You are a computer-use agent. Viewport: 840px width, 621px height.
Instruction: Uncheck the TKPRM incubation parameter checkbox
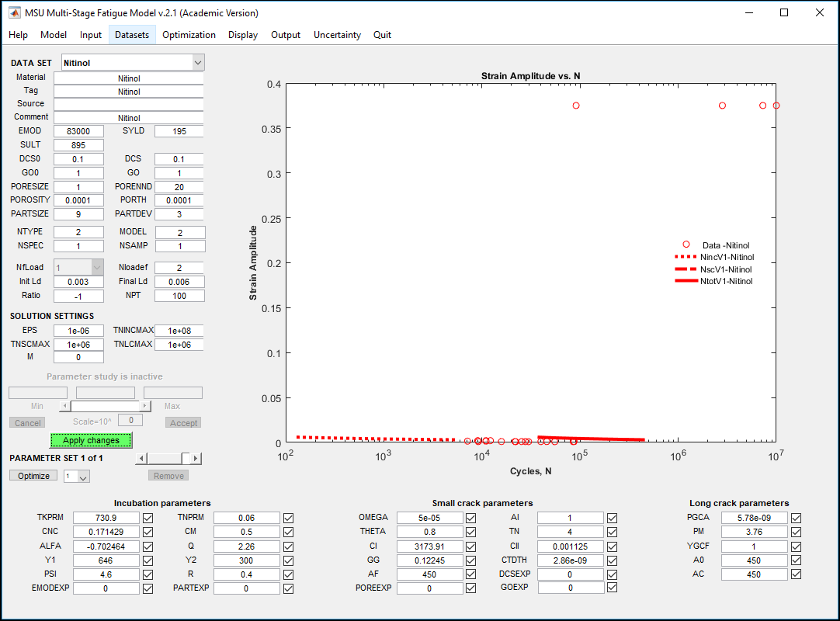pyautogui.click(x=148, y=518)
